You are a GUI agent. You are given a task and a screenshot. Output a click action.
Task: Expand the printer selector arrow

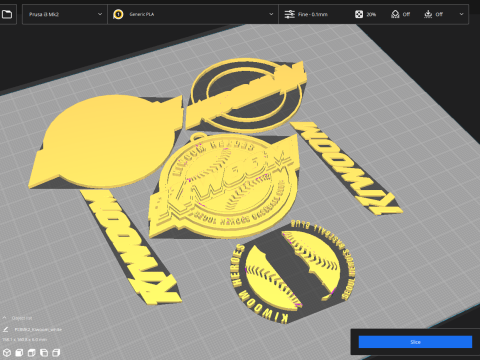point(100,14)
